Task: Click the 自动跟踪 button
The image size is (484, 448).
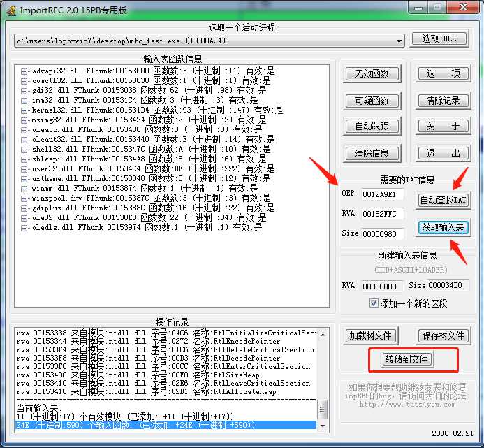Action: tap(372, 126)
